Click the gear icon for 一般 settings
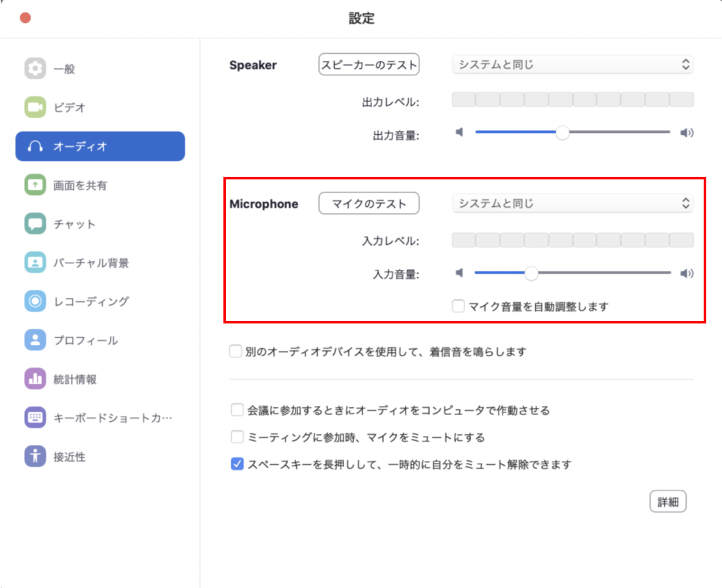The width and height of the screenshot is (722, 588). (x=35, y=69)
